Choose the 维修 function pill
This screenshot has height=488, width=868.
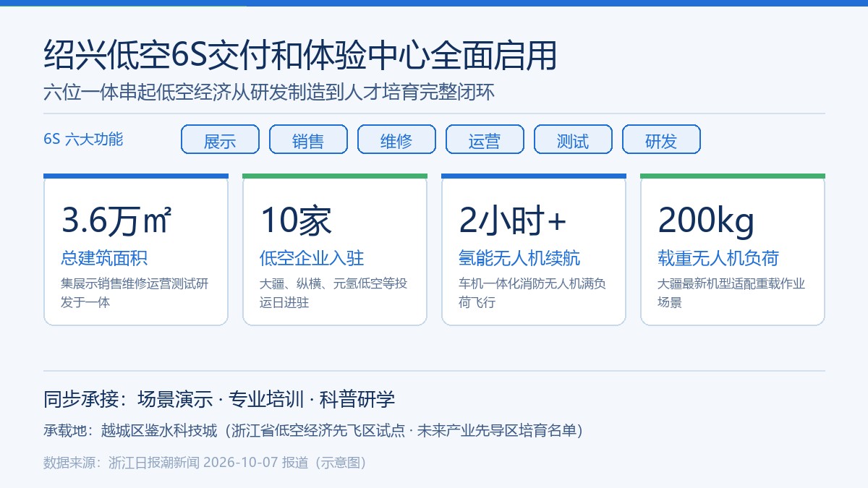pyautogui.click(x=396, y=140)
